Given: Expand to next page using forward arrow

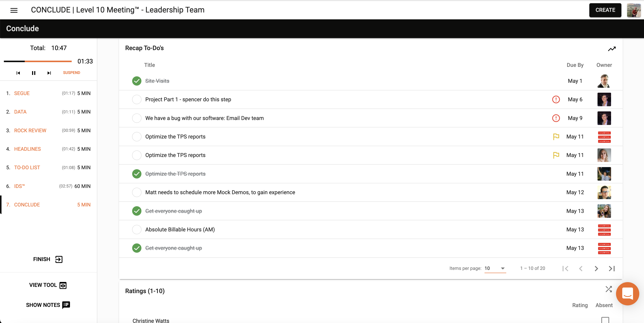Looking at the screenshot, I should pos(596,269).
